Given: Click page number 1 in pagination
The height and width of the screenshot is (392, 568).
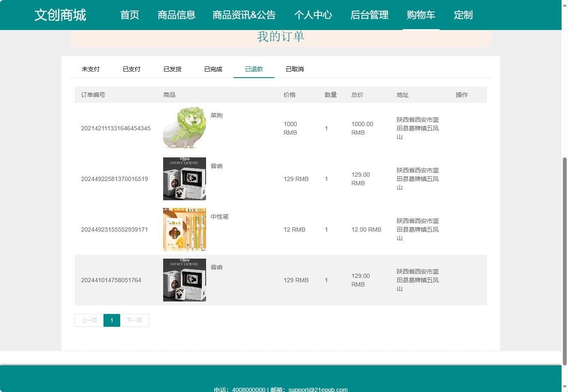Looking at the screenshot, I should pyautogui.click(x=112, y=320).
